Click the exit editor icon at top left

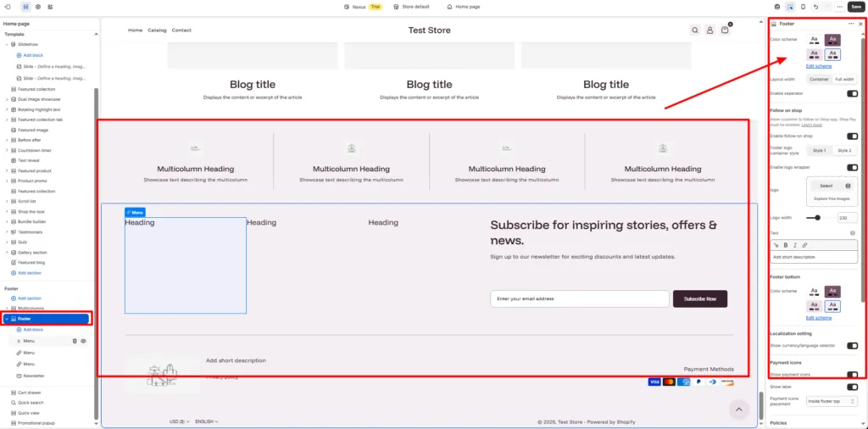click(8, 7)
